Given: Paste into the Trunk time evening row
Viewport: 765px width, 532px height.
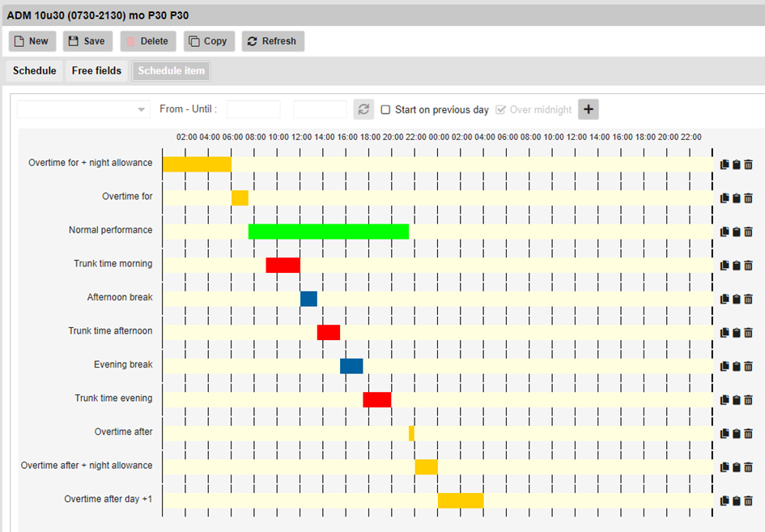Looking at the screenshot, I should [x=737, y=400].
